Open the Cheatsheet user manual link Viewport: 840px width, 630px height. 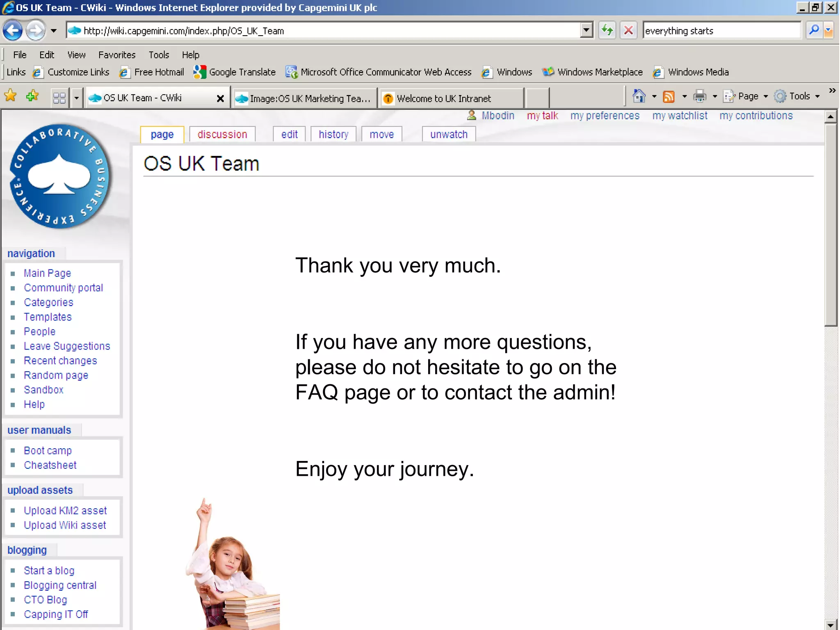[x=50, y=465]
